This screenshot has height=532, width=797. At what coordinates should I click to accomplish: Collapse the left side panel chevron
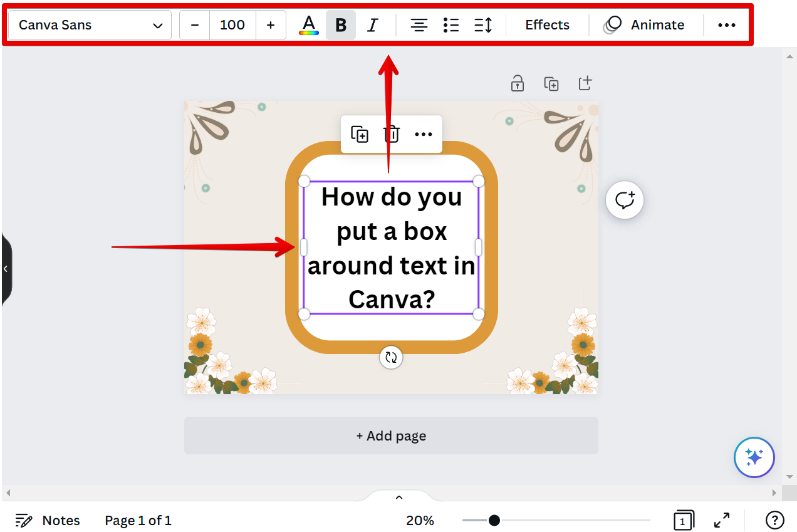6,268
